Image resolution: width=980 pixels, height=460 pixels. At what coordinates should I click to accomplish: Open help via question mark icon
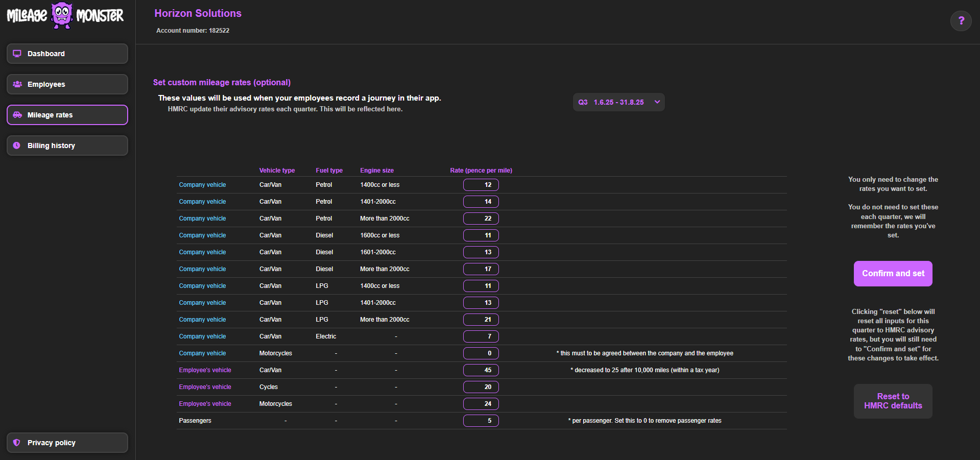(961, 21)
